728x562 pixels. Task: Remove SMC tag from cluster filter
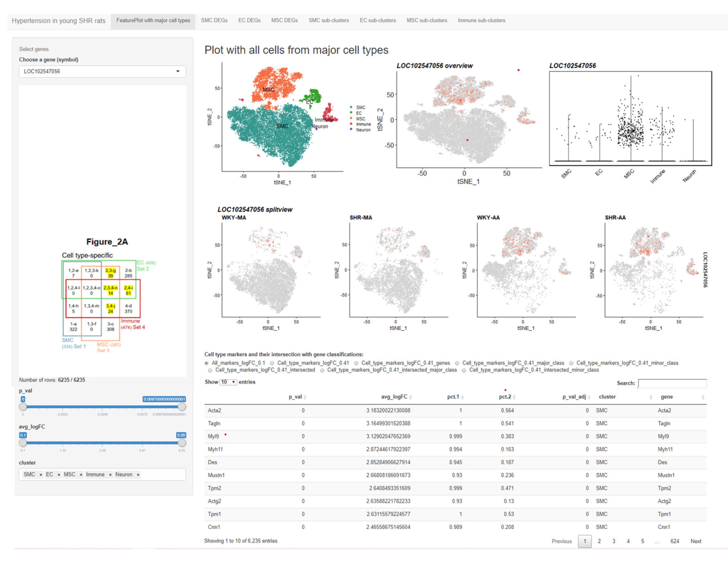(41, 475)
